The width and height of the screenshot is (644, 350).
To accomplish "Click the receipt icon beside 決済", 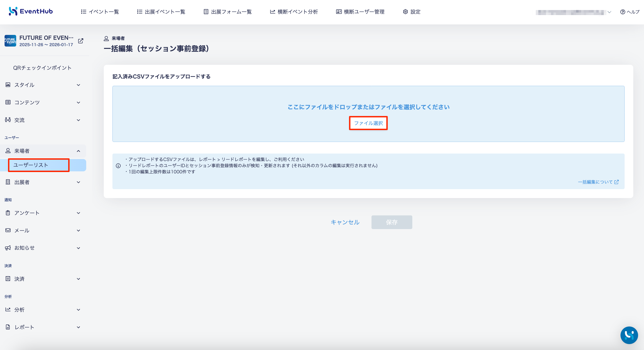I will [8, 279].
